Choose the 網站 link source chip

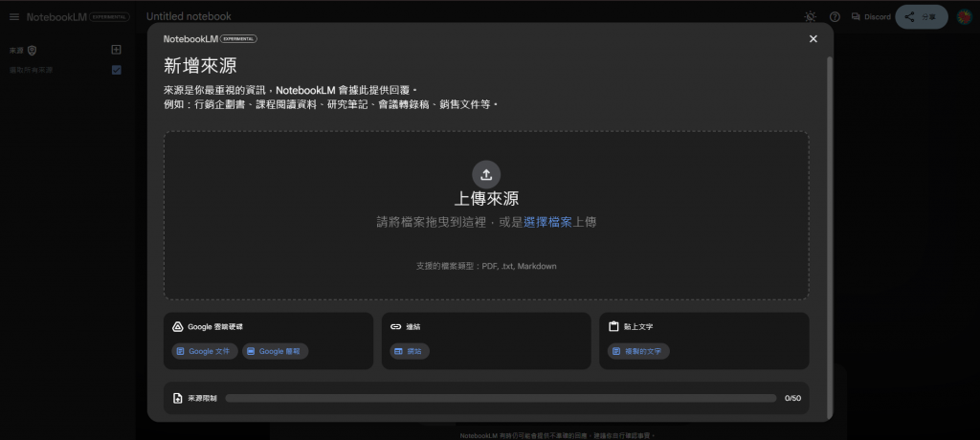point(410,351)
